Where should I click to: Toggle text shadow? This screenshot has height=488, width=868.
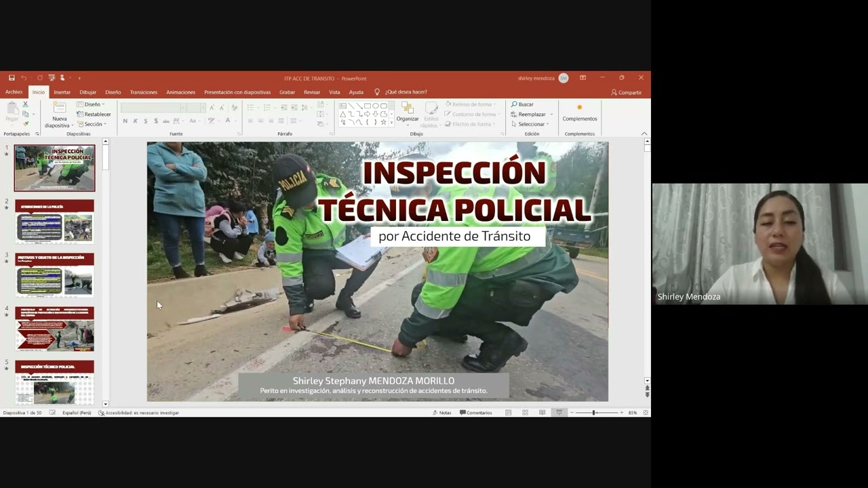coord(156,121)
